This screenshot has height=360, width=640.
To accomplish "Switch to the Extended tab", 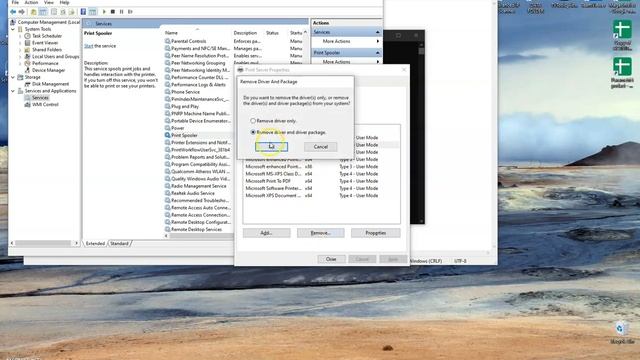I will tap(95, 243).
